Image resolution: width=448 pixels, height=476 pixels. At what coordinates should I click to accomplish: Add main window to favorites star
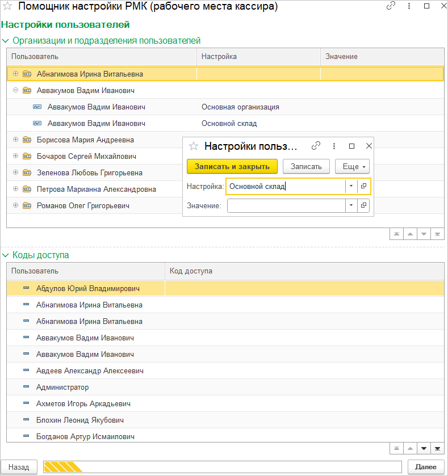[x=7, y=6]
